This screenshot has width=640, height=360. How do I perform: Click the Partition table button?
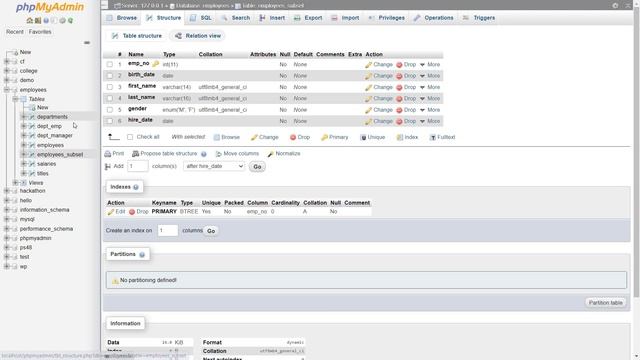click(x=606, y=303)
